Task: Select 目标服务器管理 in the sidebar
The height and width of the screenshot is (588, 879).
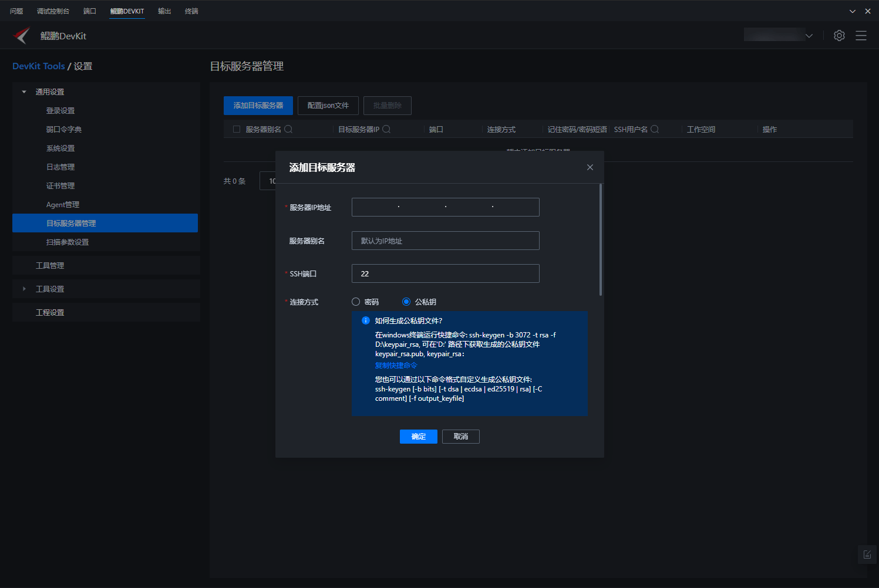Action: pyautogui.click(x=105, y=223)
